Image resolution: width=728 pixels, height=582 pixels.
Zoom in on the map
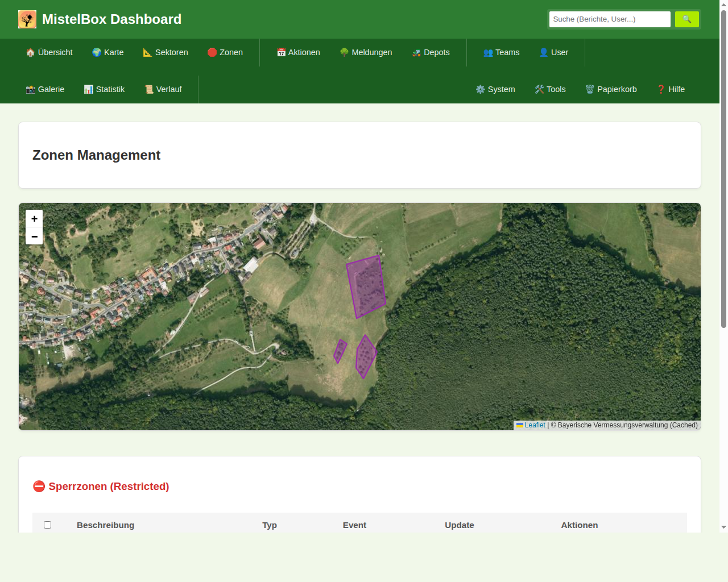[x=34, y=218]
